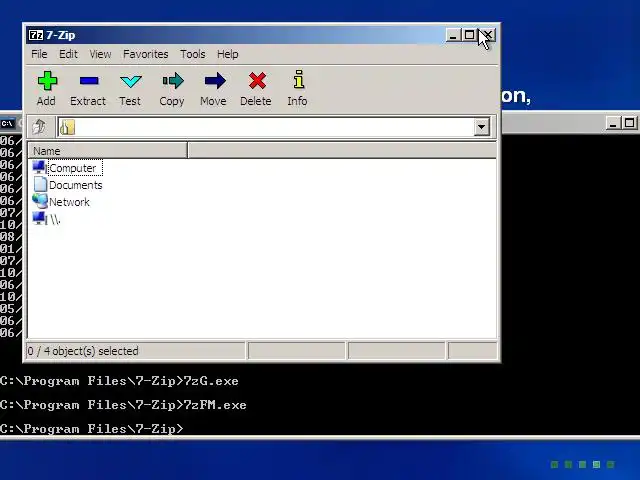Click the blue Extract minus icon
Screen dimensions: 640x480
(x=89, y=81)
